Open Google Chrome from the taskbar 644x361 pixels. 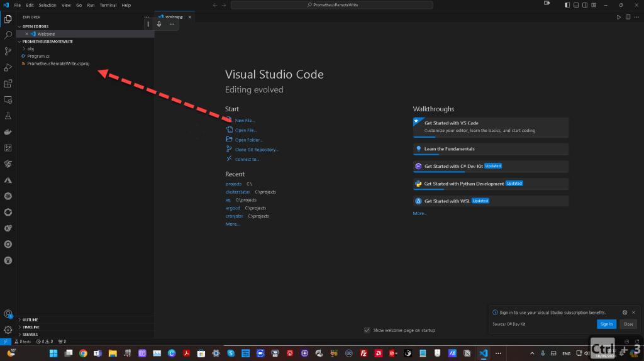[83, 353]
